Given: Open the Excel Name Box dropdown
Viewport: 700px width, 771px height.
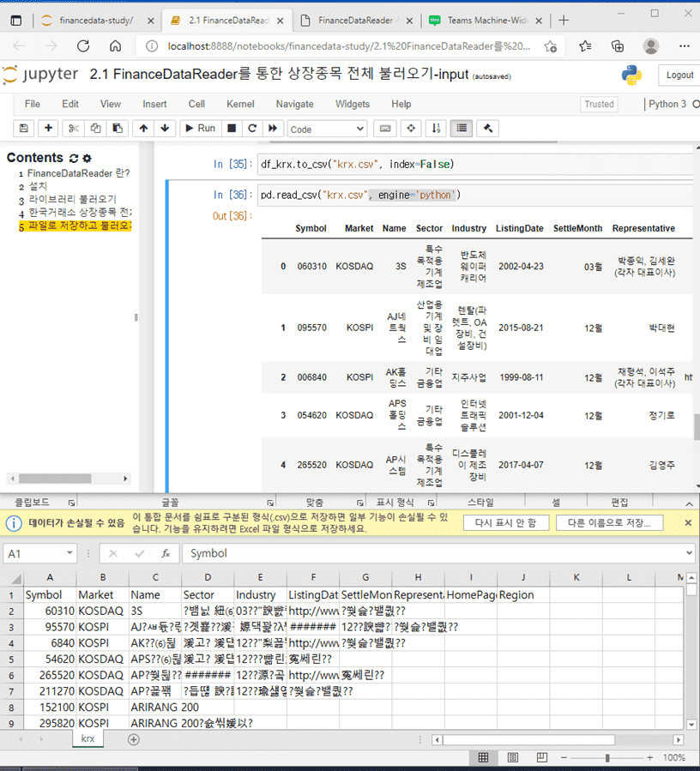Looking at the screenshot, I should pyautogui.click(x=69, y=553).
